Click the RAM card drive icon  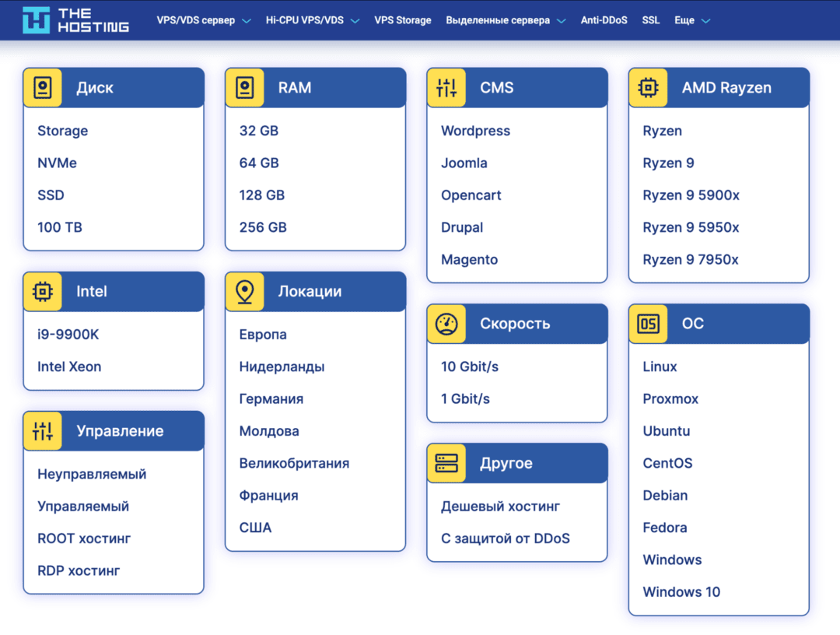pyautogui.click(x=245, y=88)
